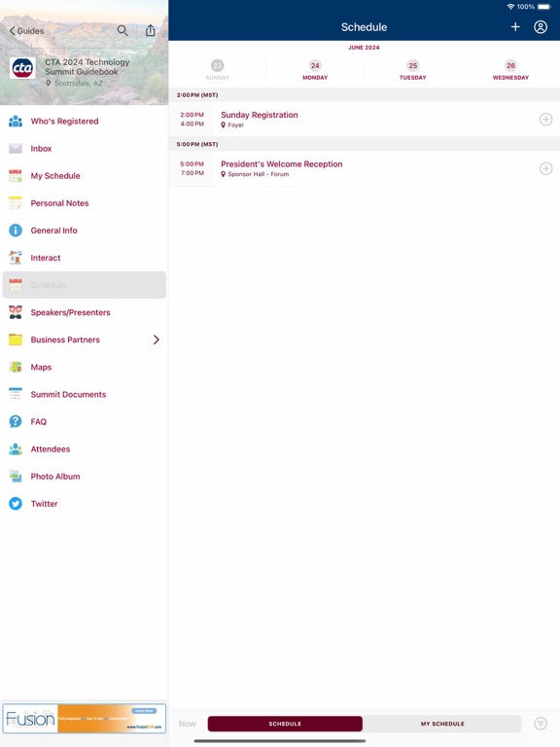Click the Twitter bird icon
The image size is (560, 747).
tap(16, 504)
